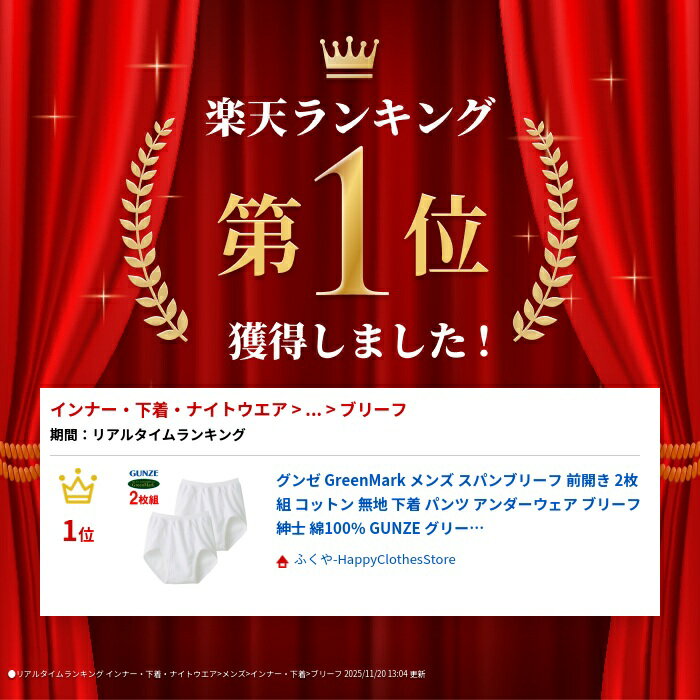Click the red 1位 rank number

pos(79,532)
